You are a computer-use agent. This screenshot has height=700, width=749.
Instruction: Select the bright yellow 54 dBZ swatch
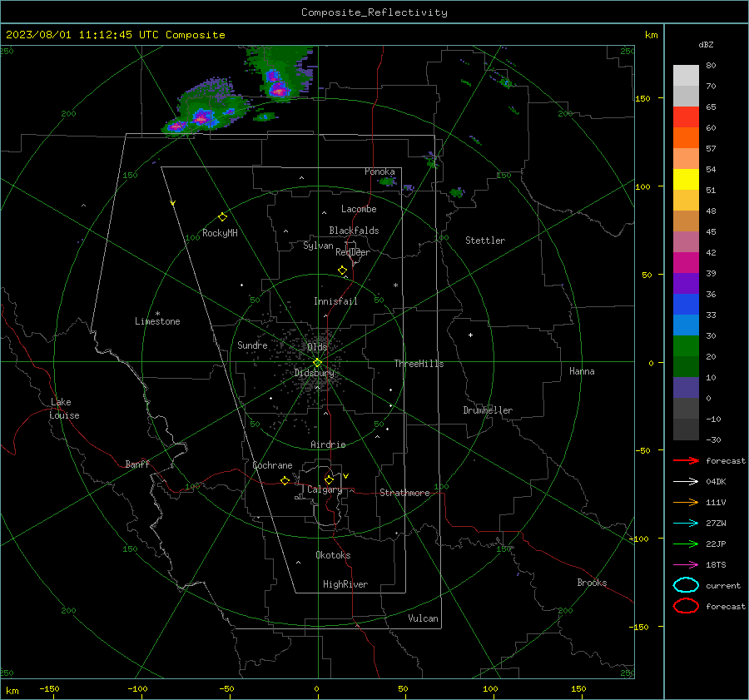(x=686, y=179)
